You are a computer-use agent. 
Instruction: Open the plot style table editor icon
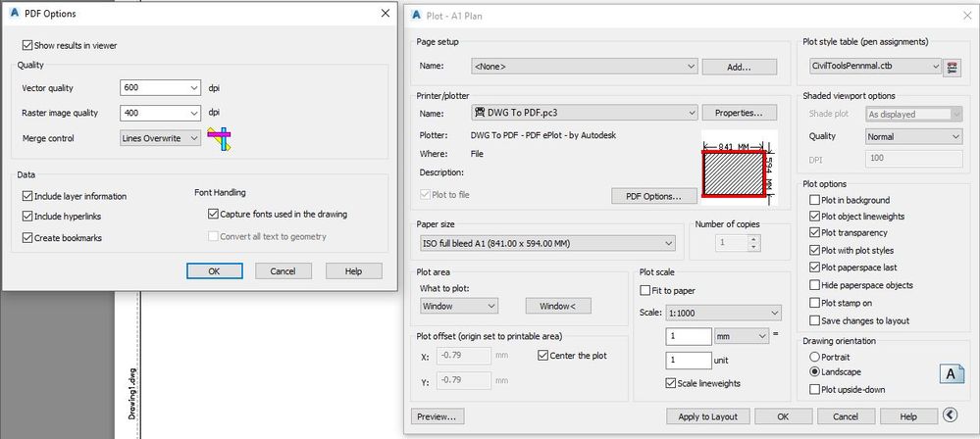(952, 67)
